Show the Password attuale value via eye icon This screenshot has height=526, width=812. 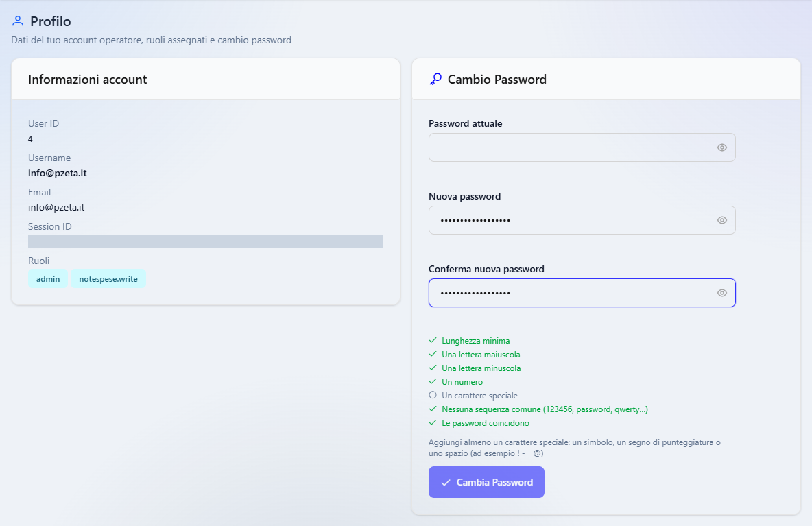pos(722,147)
